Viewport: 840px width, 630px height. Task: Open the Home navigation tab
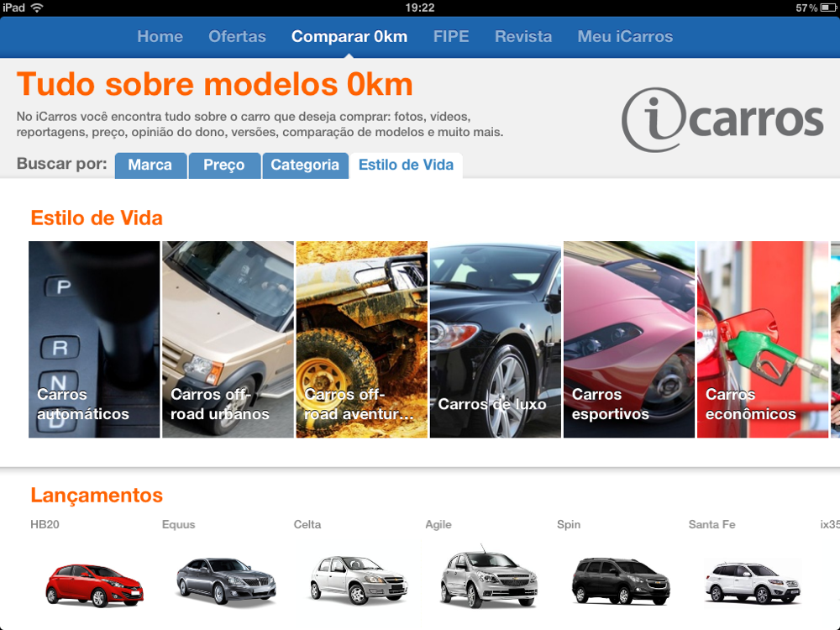coord(160,36)
